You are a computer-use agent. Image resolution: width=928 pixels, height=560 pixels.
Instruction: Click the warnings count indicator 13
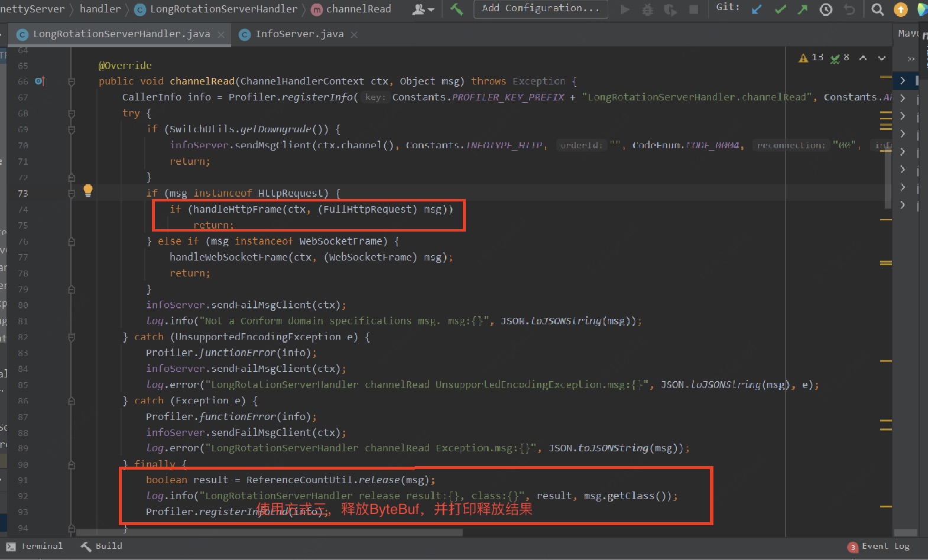811,57
